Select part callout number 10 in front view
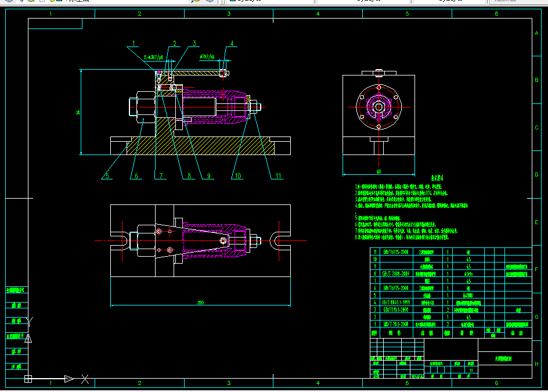This screenshot has height=392, width=548. click(237, 176)
